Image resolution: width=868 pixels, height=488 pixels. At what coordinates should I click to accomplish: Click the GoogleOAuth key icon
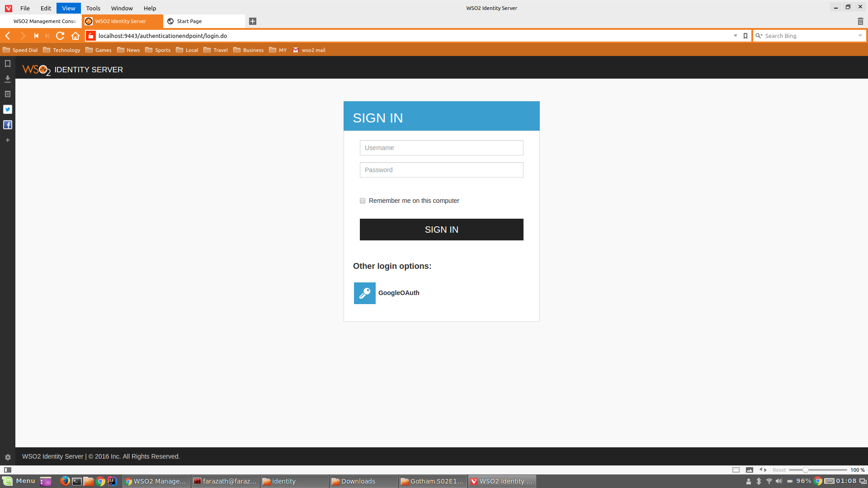[364, 293]
